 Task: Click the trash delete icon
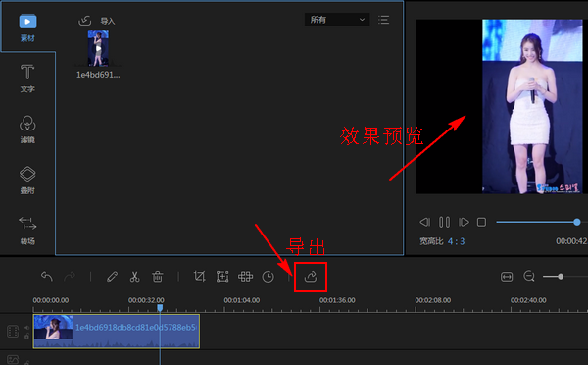[x=158, y=277]
